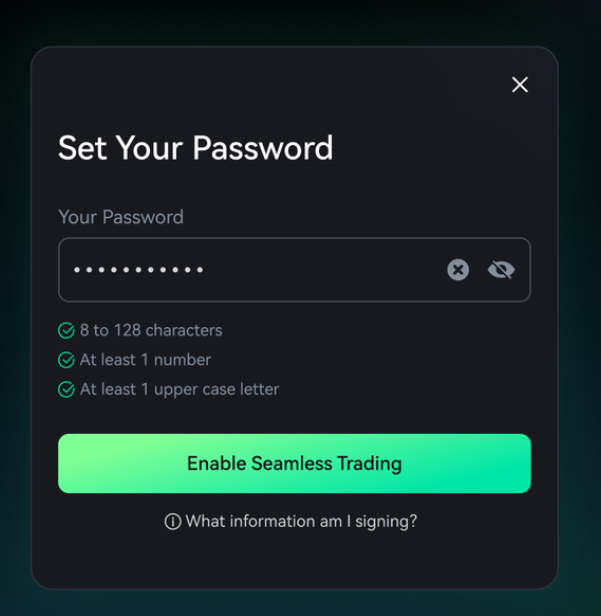Click the dark backdrop outside the dialog
The height and width of the screenshot is (616, 601).
(x=15, y=300)
